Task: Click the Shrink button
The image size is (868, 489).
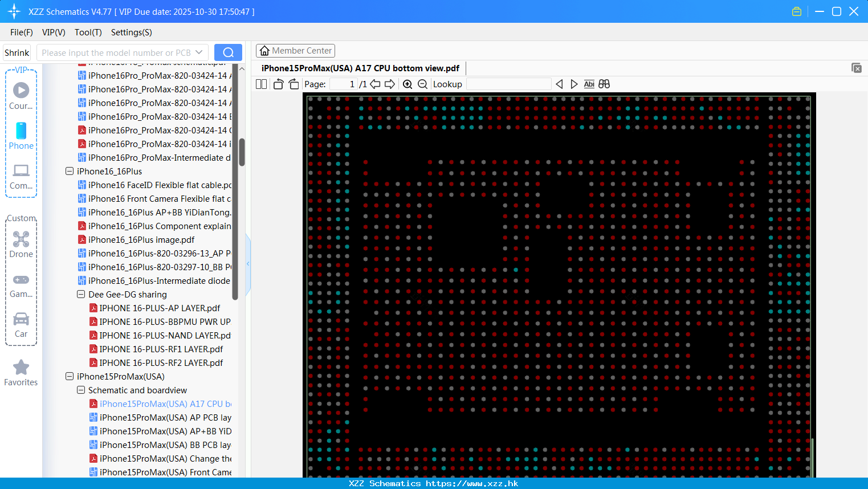Action: (17, 52)
